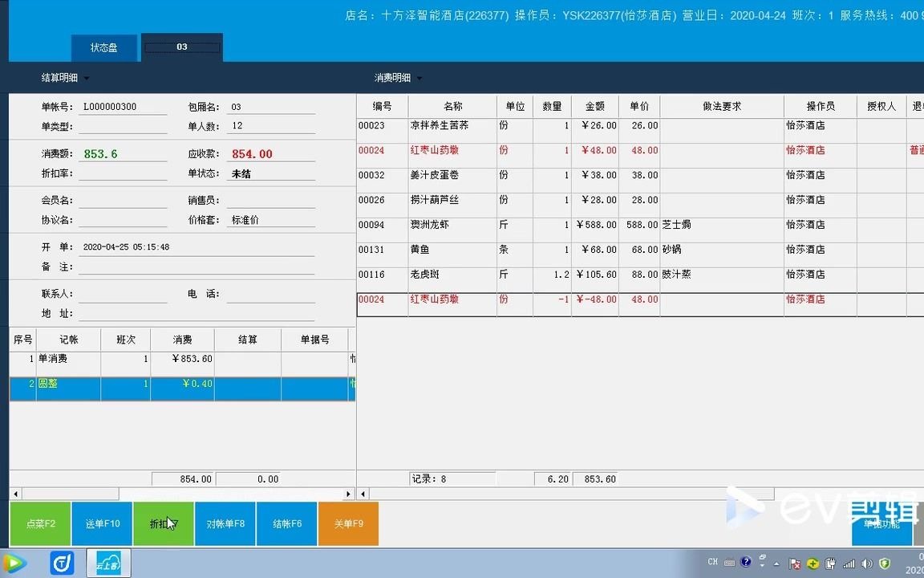Click the keyboard icon beside CH language indicator
The image size is (924, 578).
coord(728,563)
